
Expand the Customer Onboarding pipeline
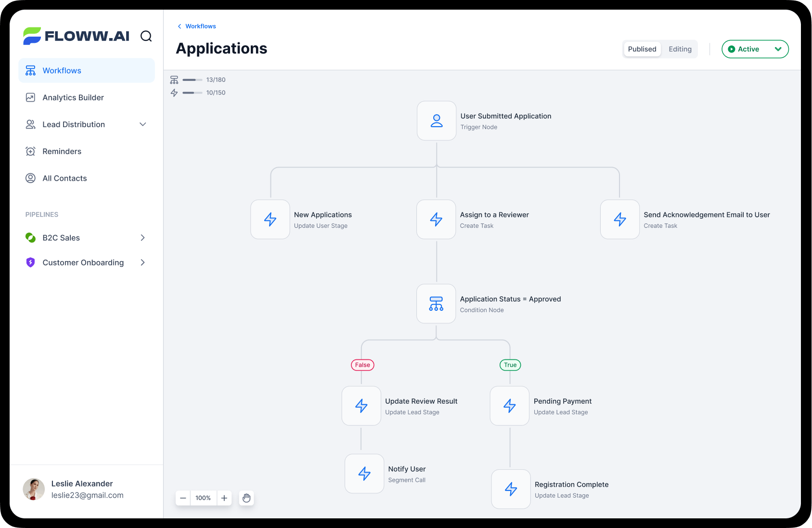(x=142, y=263)
